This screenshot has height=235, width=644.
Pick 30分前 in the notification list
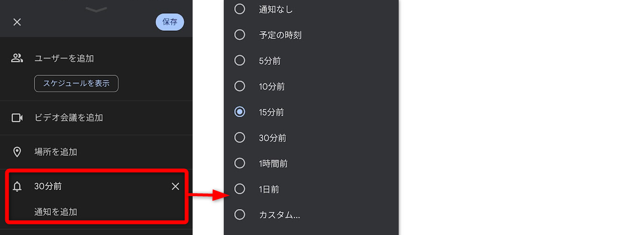tap(240, 138)
